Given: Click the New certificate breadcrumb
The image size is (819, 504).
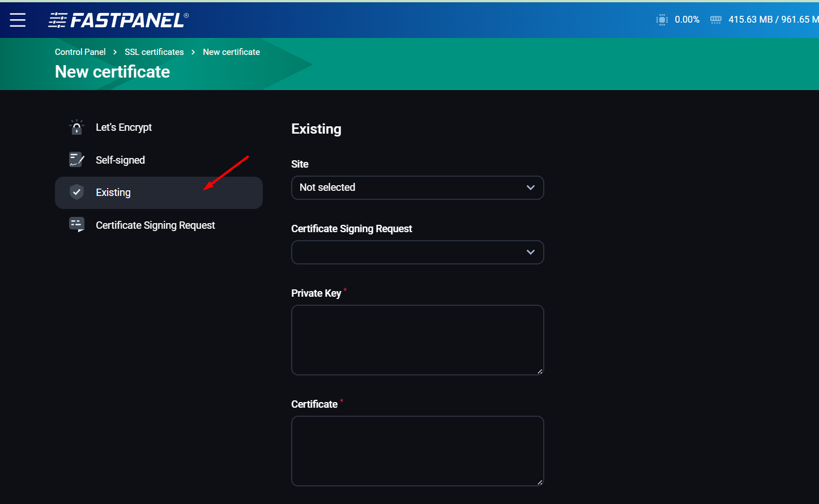Looking at the screenshot, I should (x=231, y=52).
